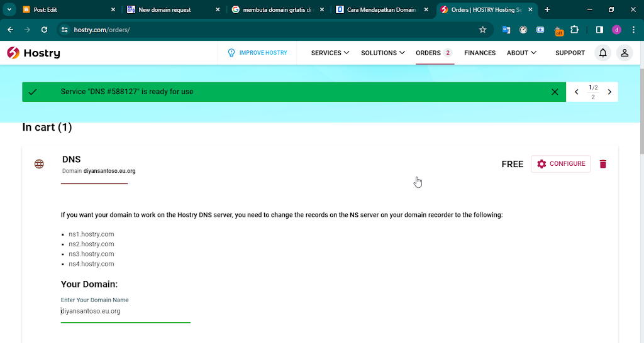Switch to the Google search tab

(x=277, y=9)
